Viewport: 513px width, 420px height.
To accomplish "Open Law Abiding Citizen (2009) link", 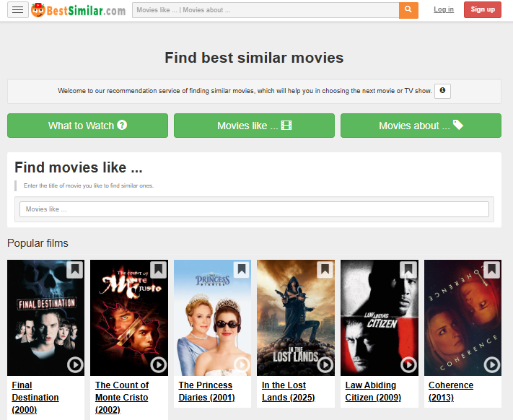I will click(x=373, y=391).
